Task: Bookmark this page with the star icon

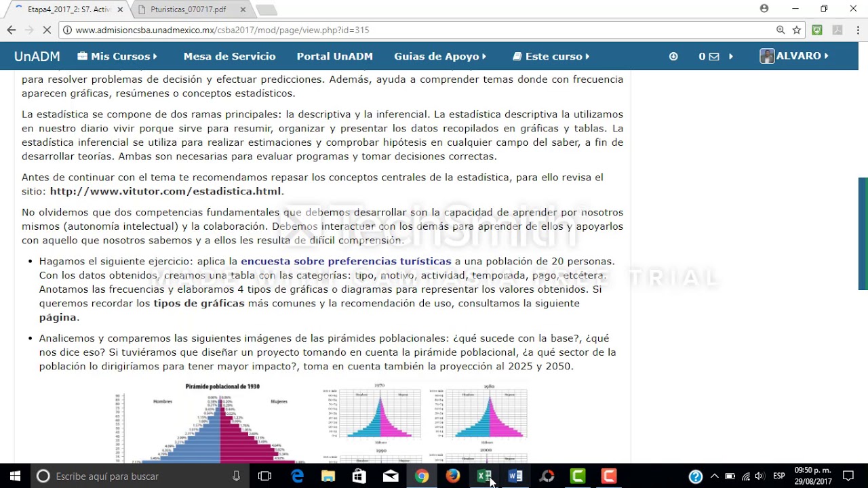Action: 797,30
